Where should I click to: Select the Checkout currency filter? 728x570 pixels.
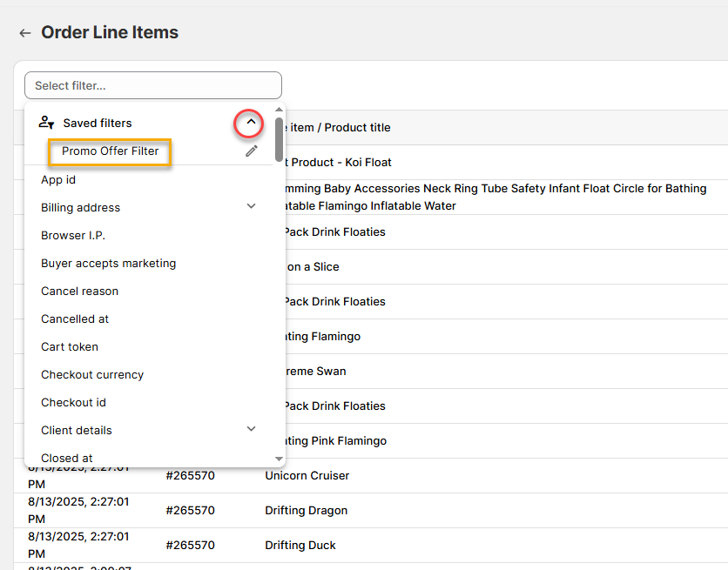92,374
